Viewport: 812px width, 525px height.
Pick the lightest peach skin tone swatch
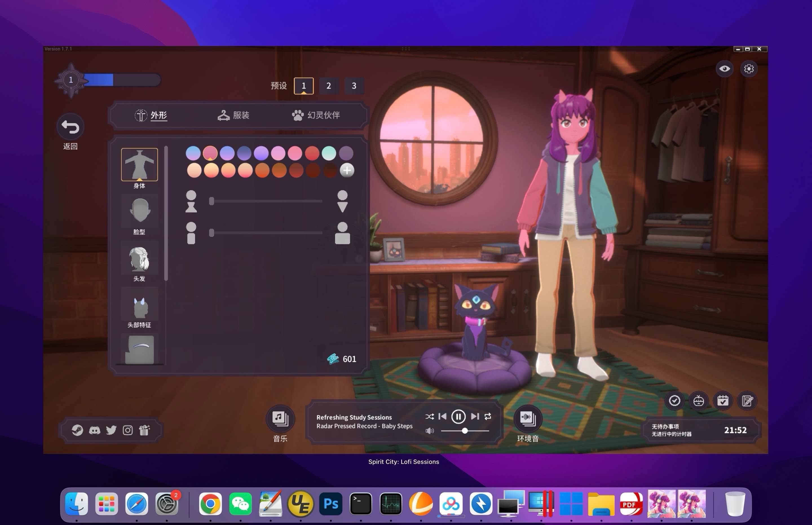194,170
